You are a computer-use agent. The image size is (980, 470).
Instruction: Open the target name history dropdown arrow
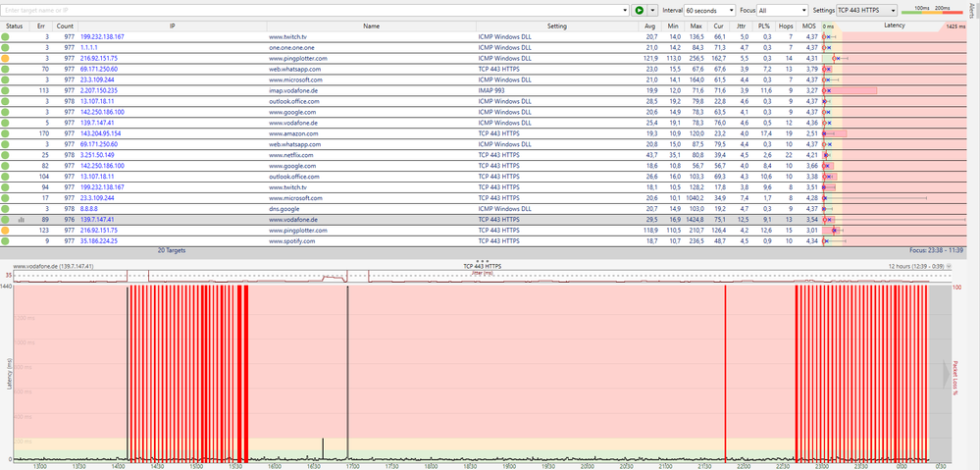pos(626,11)
